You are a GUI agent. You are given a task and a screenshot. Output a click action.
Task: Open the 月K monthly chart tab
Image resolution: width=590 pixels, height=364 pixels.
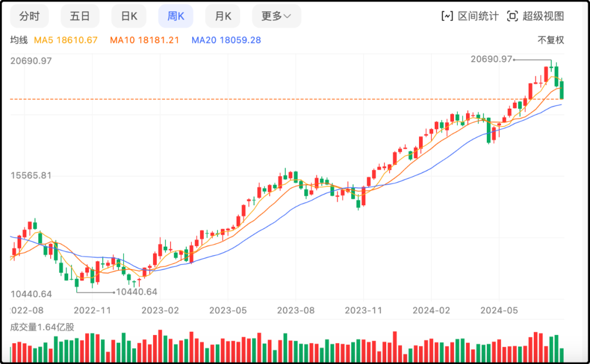223,16
